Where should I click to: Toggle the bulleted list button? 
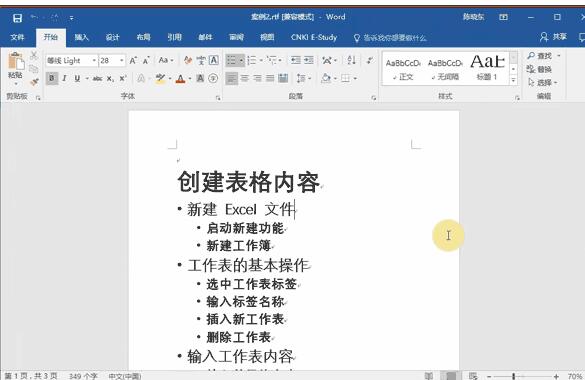[231, 60]
